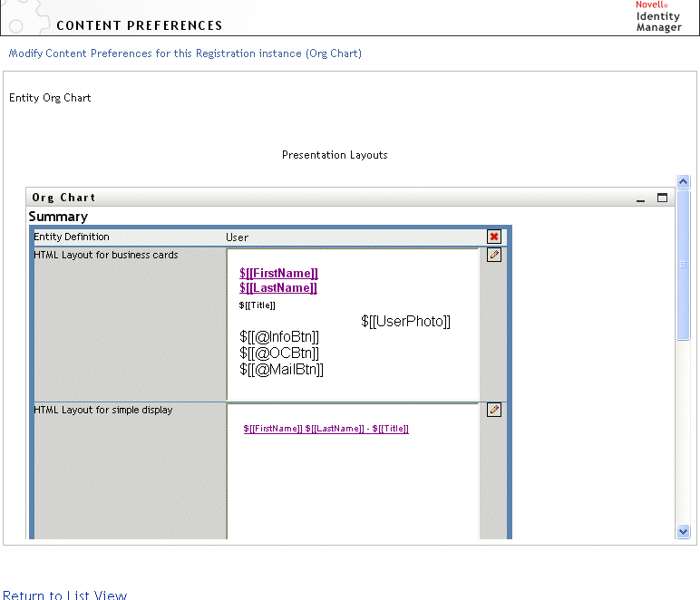This screenshot has width=700, height=600.
Task: Click Return to List View link
Action: [x=64, y=595]
